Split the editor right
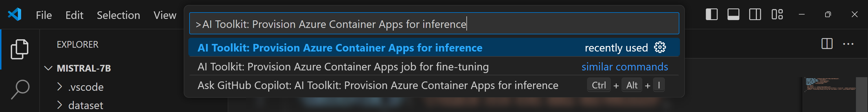 tap(827, 44)
